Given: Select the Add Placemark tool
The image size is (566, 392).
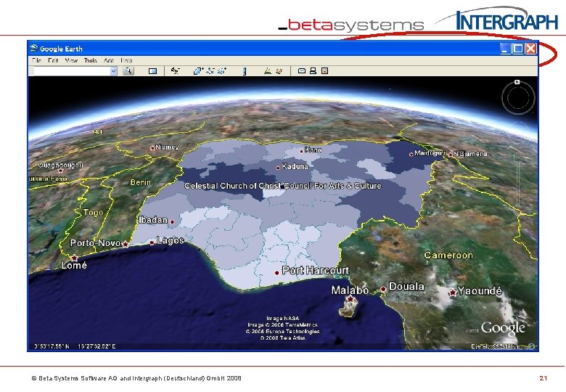Looking at the screenshot, I should (176, 70).
